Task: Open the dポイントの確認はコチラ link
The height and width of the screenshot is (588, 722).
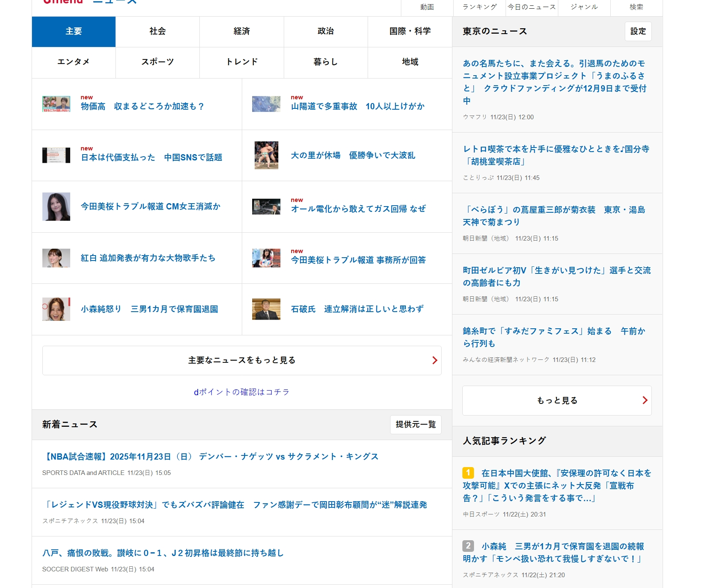Action: pos(241,391)
